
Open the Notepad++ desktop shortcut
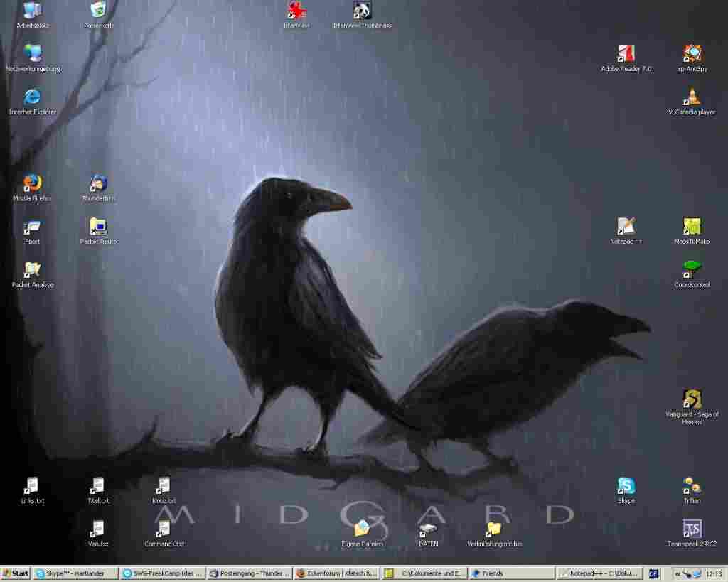(626, 227)
